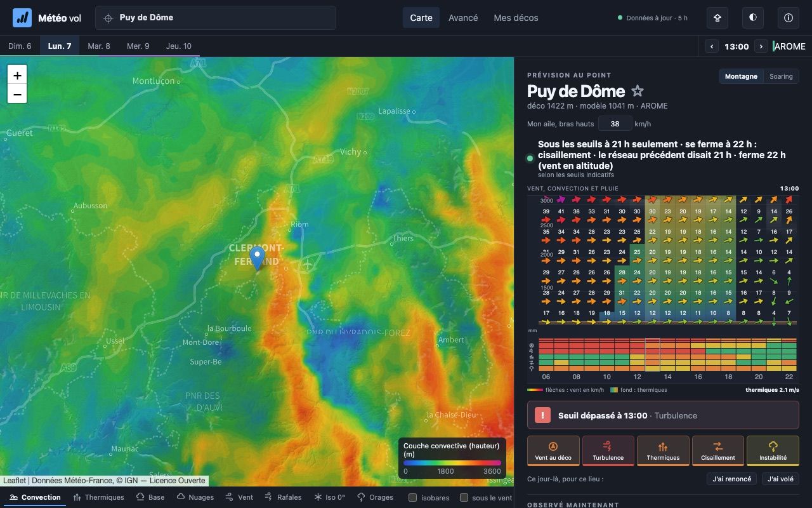Select day Mer. 9
The image size is (812, 508).
[138, 46]
